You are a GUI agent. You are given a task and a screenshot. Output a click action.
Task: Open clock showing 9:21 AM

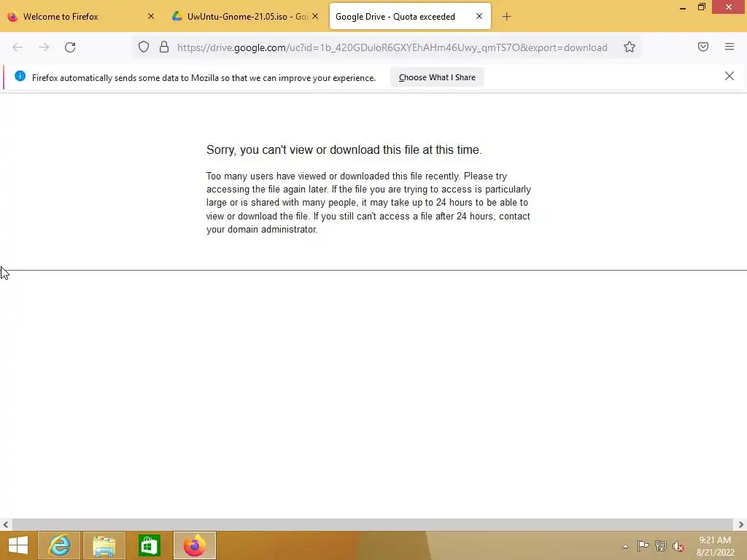pos(715,546)
